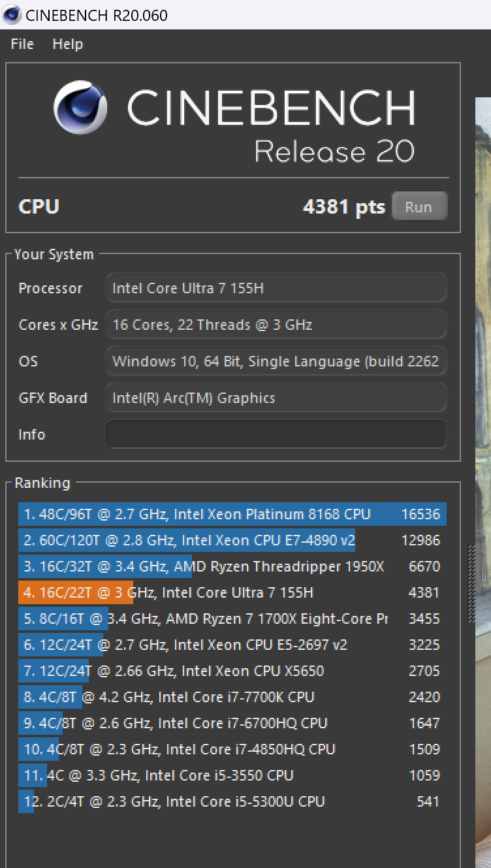Click the OS field showing Windows 10
The image size is (491, 868).
click(x=276, y=361)
